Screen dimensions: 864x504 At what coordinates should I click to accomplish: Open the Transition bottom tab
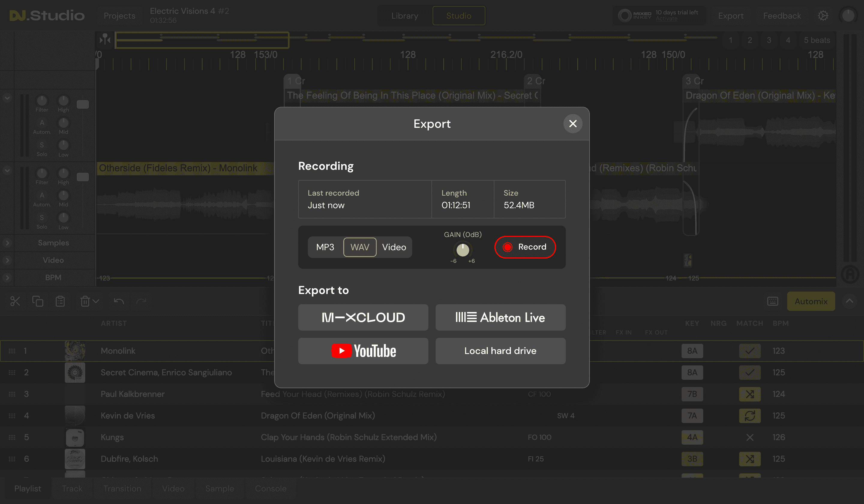pyautogui.click(x=122, y=489)
